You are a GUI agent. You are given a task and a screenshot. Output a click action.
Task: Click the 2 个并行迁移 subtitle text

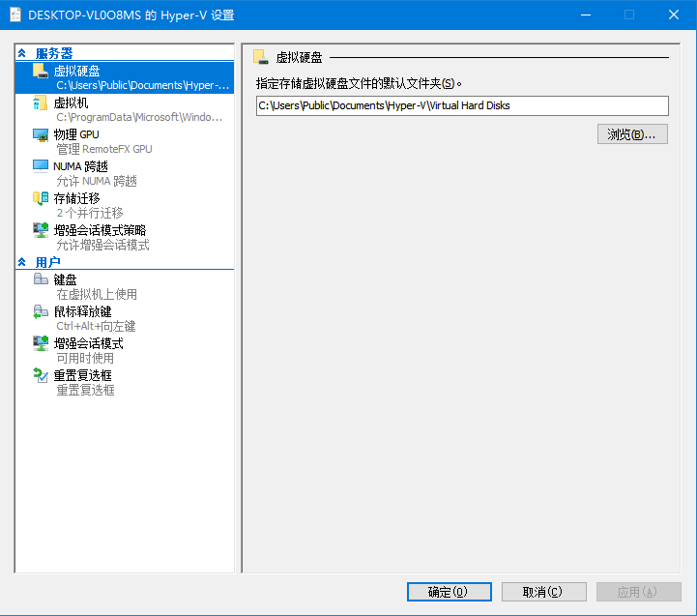coord(90,213)
